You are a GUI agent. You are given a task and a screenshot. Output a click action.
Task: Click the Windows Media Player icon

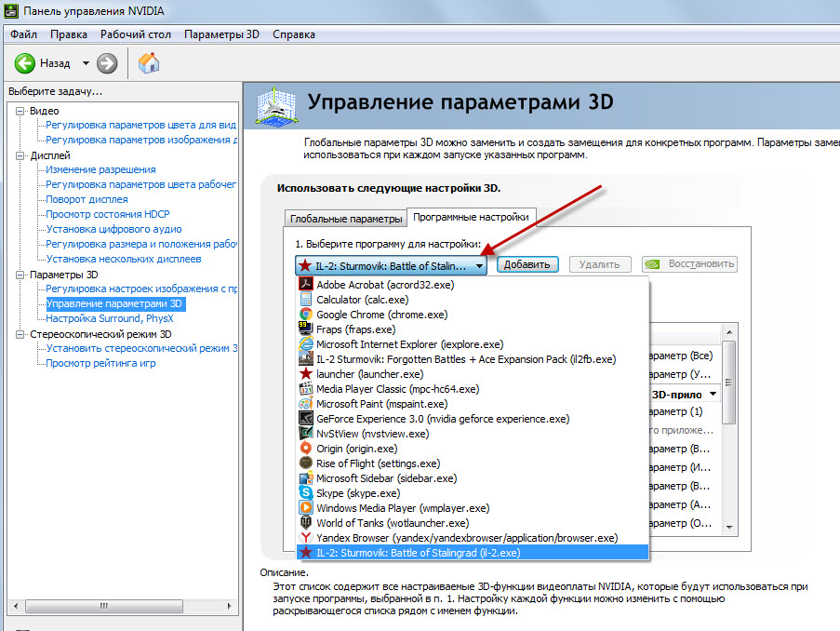pos(306,508)
